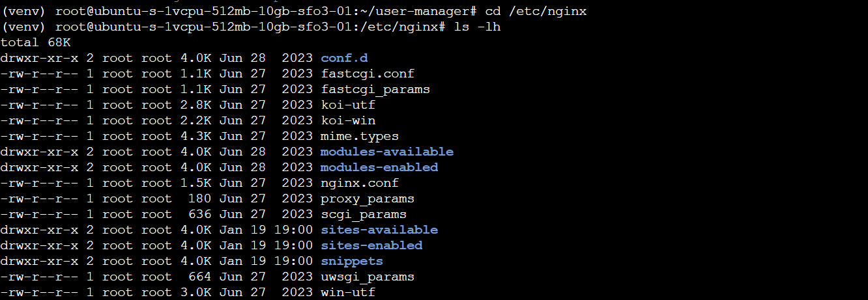Select the fastcgi.conf file name
Screen dimensions: 868x300
pos(368,74)
